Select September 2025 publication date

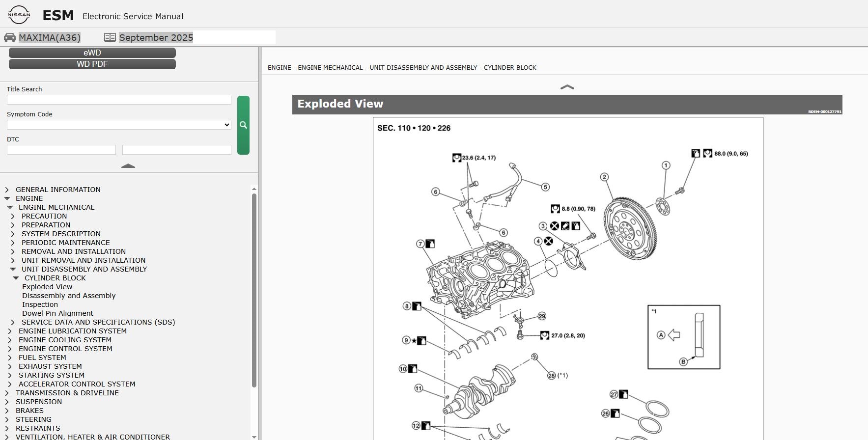[x=156, y=37]
